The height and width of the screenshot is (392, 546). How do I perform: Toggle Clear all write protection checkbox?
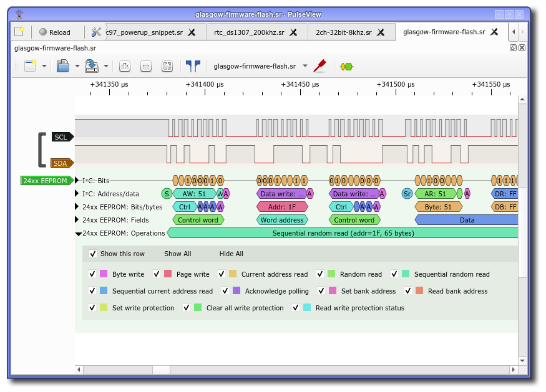point(187,307)
